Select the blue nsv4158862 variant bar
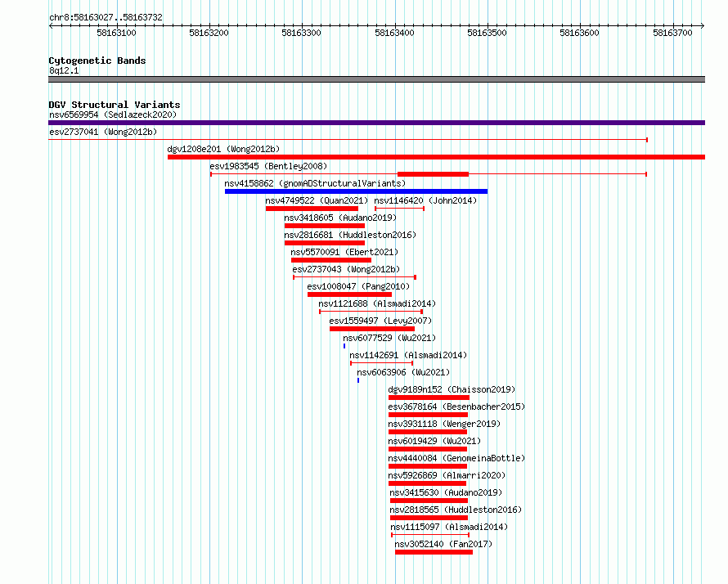728x584 pixels. pos(356,191)
